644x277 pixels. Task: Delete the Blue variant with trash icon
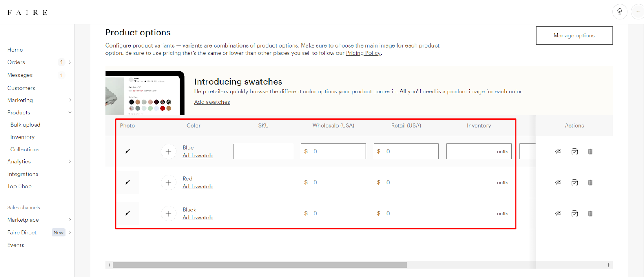590,152
